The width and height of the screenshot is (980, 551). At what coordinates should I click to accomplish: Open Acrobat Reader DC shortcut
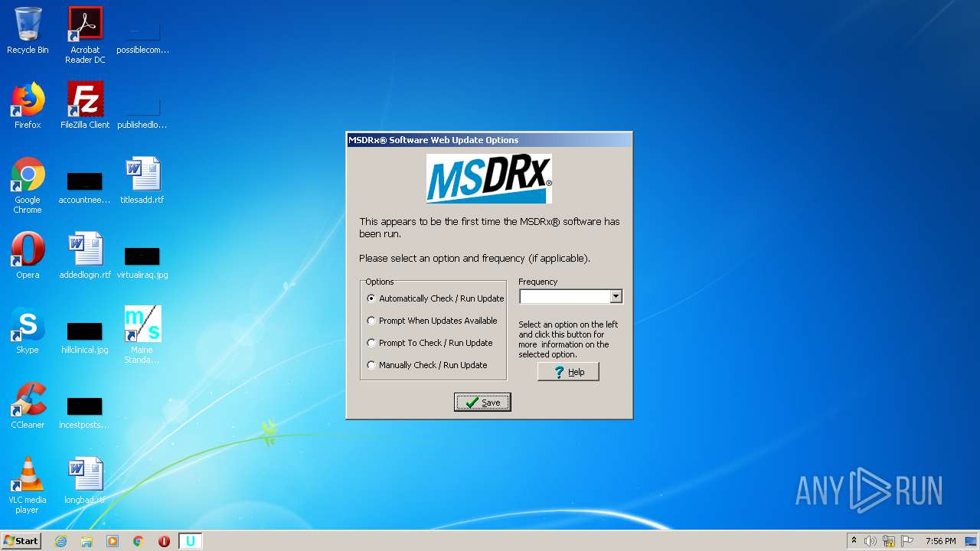point(85,35)
